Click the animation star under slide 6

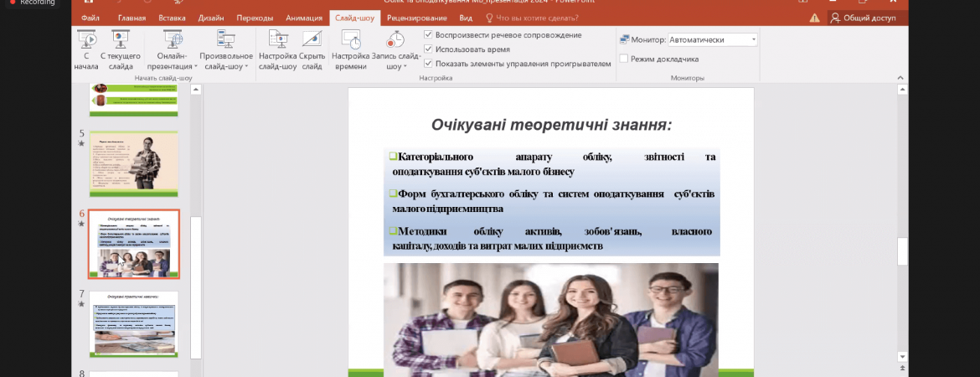coord(81,223)
